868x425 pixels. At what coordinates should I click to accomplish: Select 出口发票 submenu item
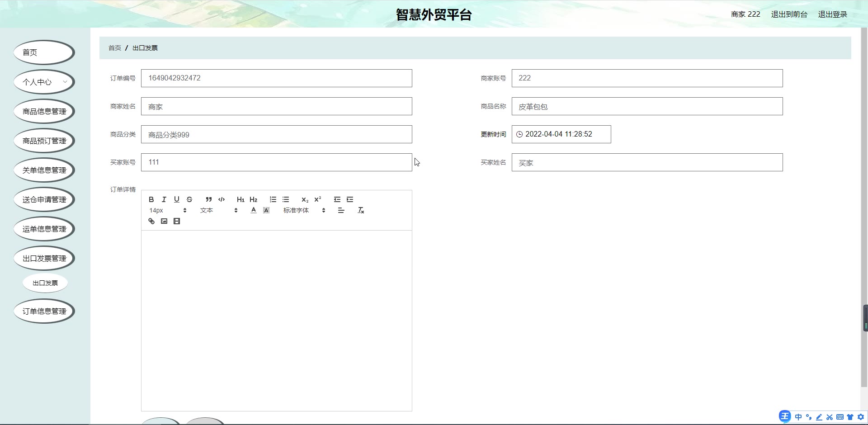(x=45, y=283)
